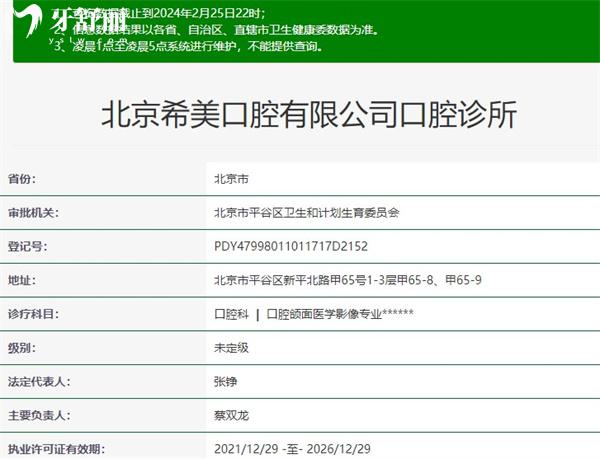Click the 执业许可证有效期 label

point(57,449)
